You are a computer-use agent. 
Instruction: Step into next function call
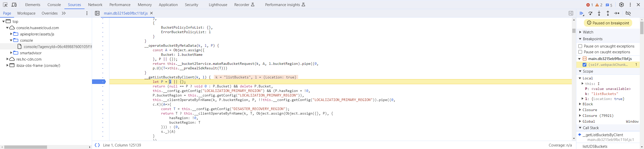coord(599,13)
